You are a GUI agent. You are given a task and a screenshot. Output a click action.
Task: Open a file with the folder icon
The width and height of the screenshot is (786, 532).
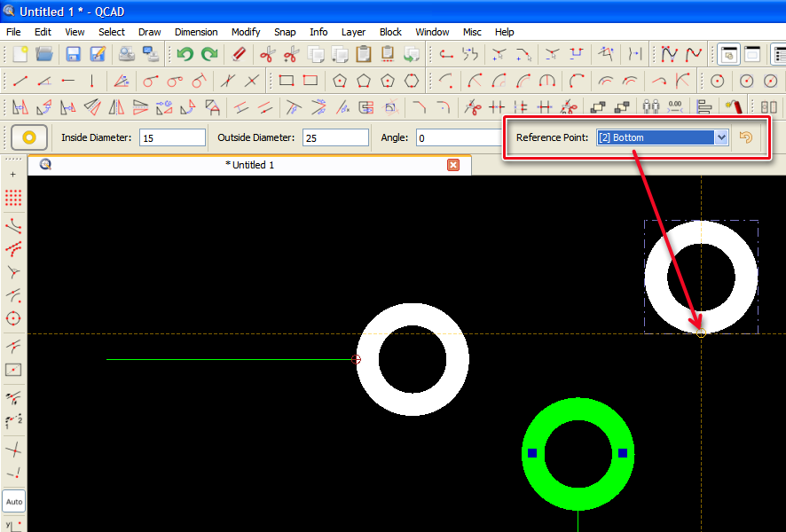[x=44, y=54]
